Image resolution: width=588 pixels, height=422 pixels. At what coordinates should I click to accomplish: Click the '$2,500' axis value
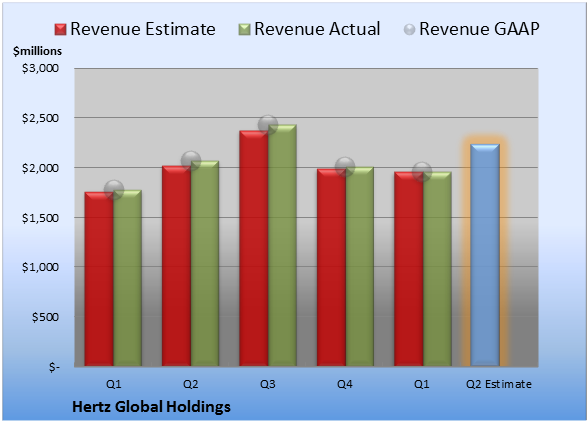pos(40,118)
